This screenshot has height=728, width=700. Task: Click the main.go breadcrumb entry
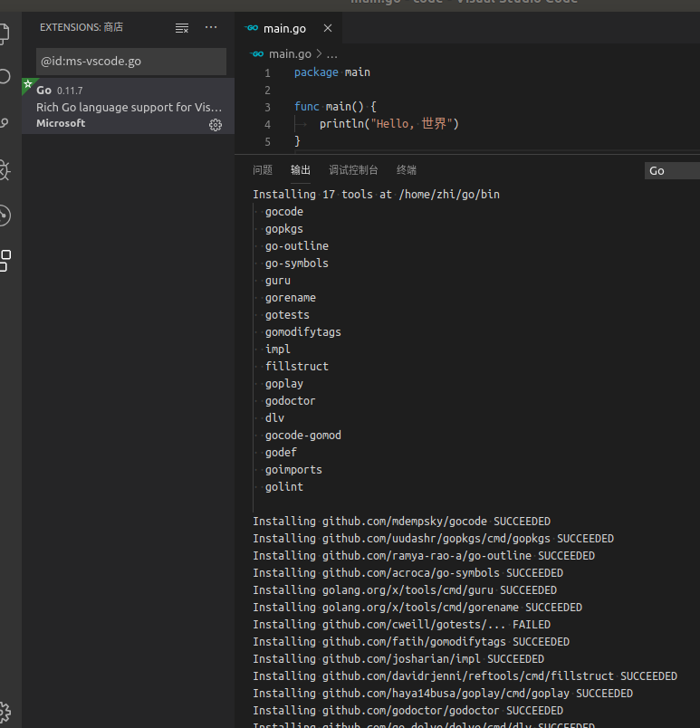[290, 53]
